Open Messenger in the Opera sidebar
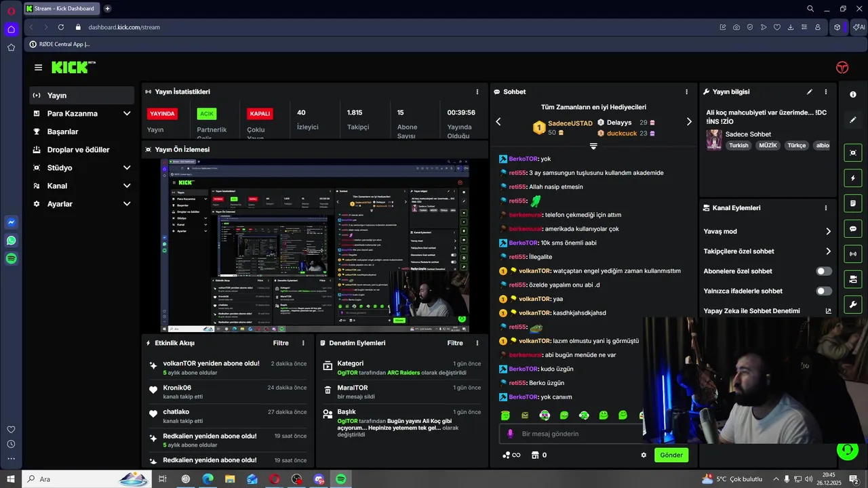 [x=11, y=222]
